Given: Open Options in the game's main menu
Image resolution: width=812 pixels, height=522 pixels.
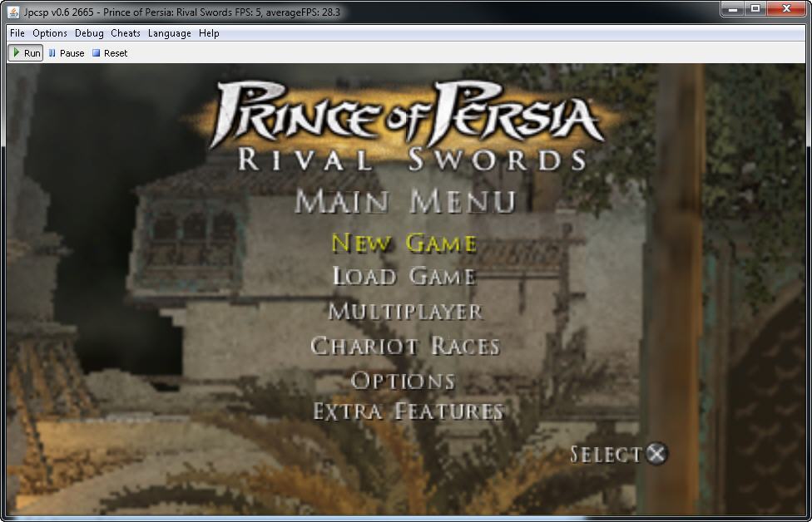Looking at the screenshot, I should pos(403,381).
